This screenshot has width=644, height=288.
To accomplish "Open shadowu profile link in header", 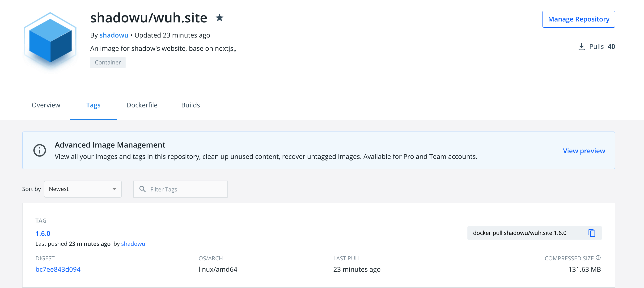I will (x=114, y=35).
